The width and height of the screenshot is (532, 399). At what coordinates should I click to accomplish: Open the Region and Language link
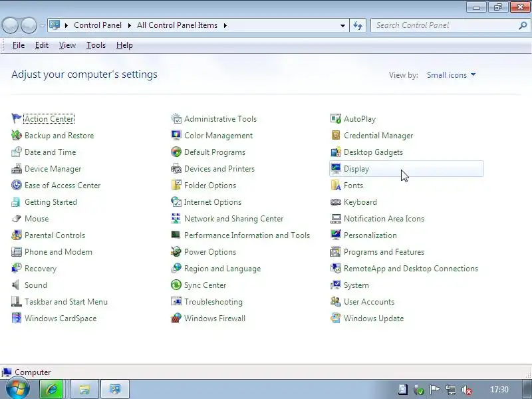(x=223, y=269)
